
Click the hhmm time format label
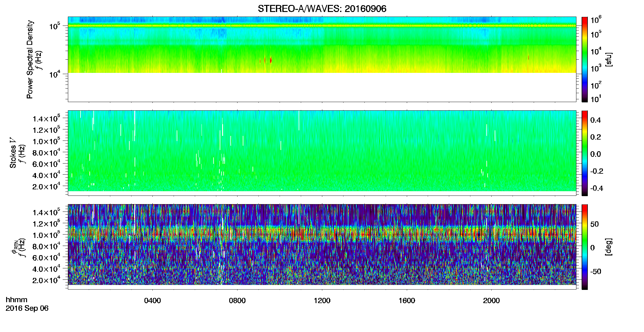(17, 300)
